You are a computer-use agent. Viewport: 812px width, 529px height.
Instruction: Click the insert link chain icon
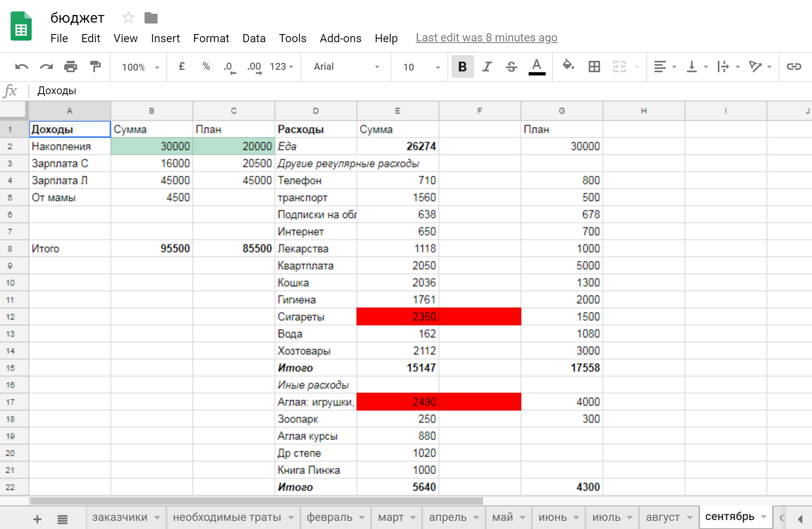(x=794, y=67)
